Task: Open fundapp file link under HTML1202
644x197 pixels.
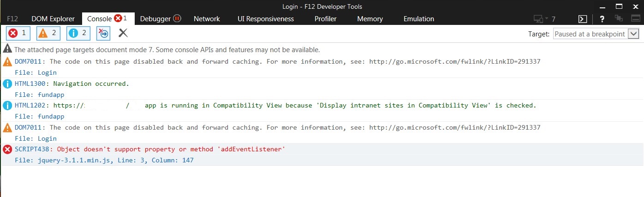Action: [39, 116]
